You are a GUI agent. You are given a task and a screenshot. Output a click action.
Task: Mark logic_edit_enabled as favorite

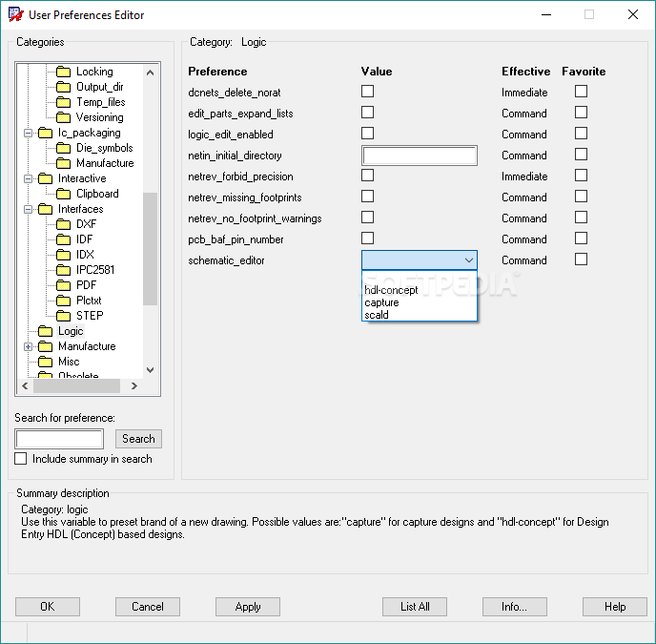tap(581, 134)
